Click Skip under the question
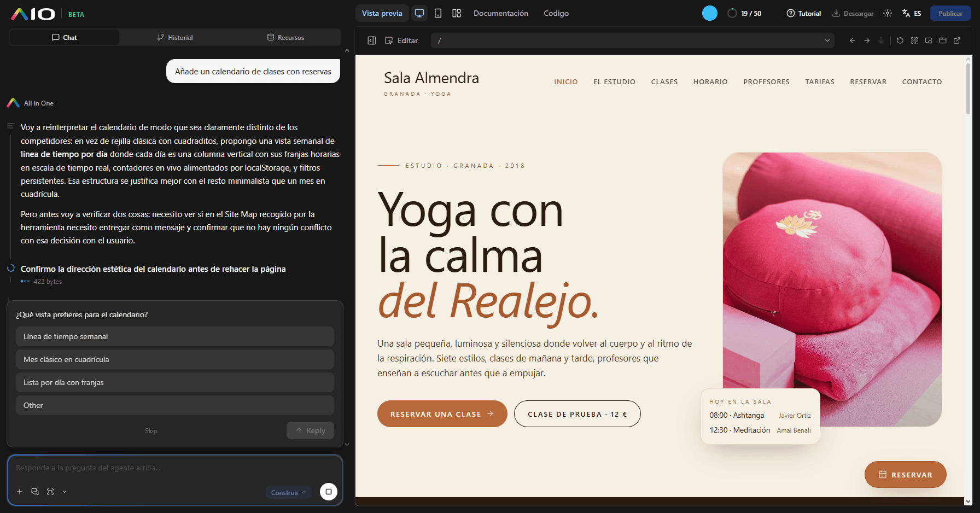The width and height of the screenshot is (980, 513). tap(151, 431)
